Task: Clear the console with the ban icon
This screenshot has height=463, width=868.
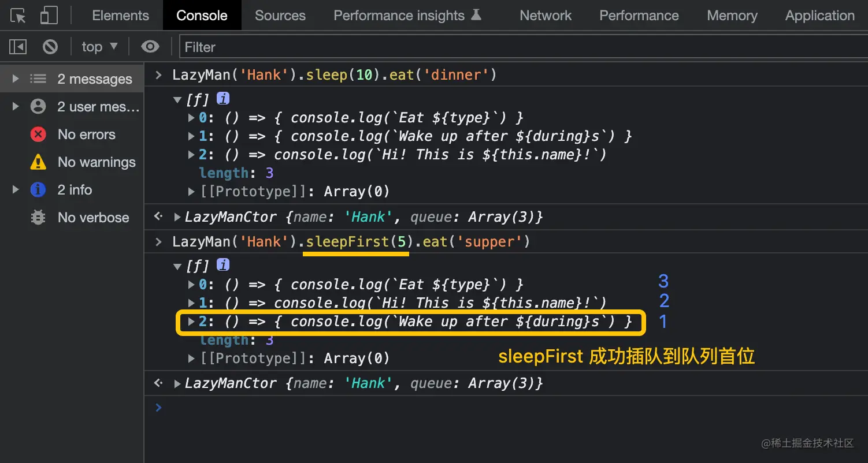Action: [x=50, y=47]
